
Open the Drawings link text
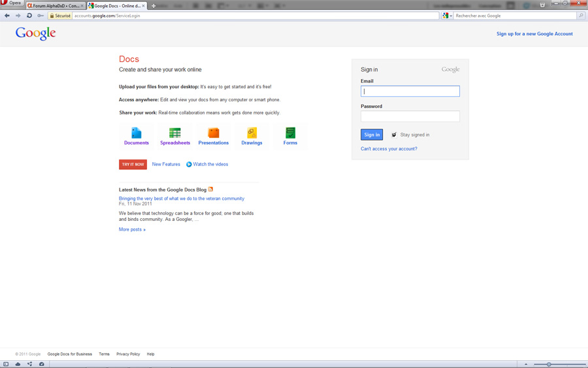tap(252, 143)
